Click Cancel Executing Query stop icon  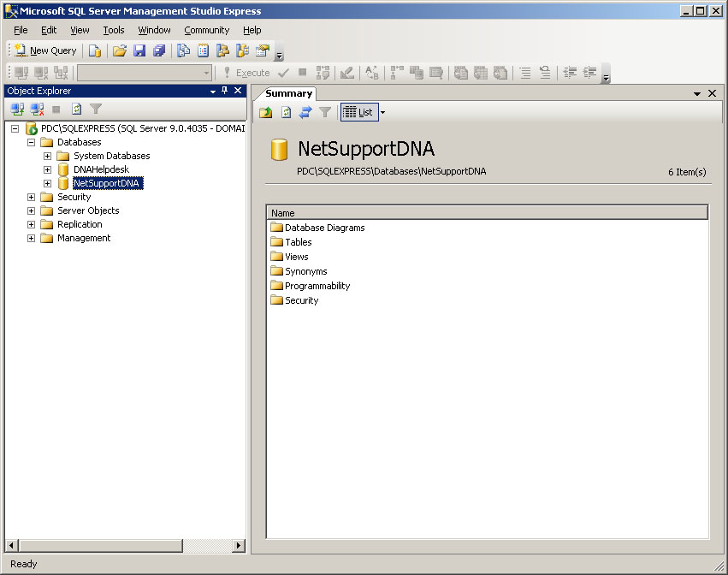302,73
